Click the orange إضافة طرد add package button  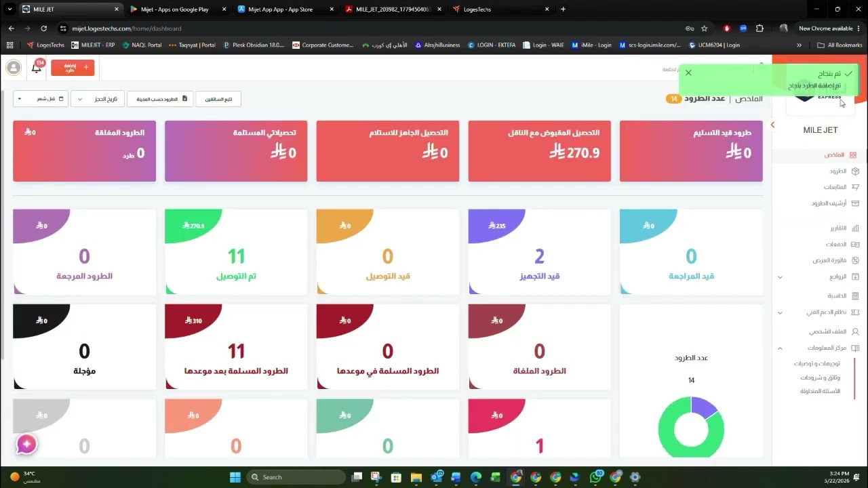coord(73,67)
